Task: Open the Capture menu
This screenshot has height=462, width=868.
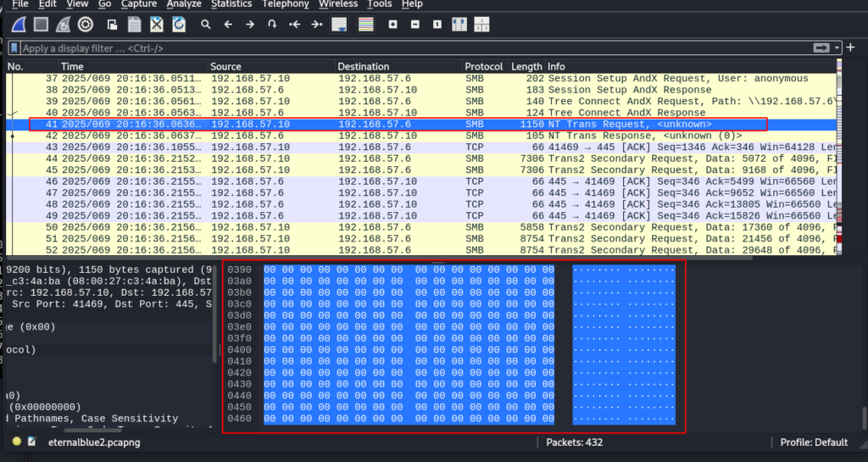Action: (139, 4)
